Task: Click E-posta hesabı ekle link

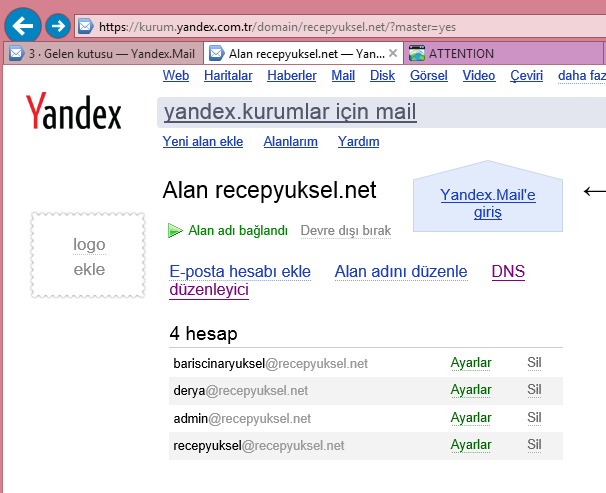Action: (240, 272)
